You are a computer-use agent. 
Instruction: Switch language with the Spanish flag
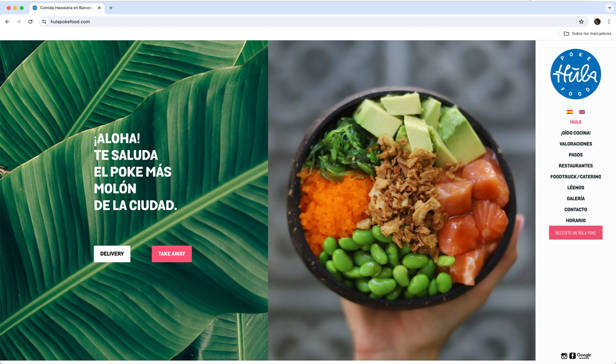pyautogui.click(x=570, y=112)
